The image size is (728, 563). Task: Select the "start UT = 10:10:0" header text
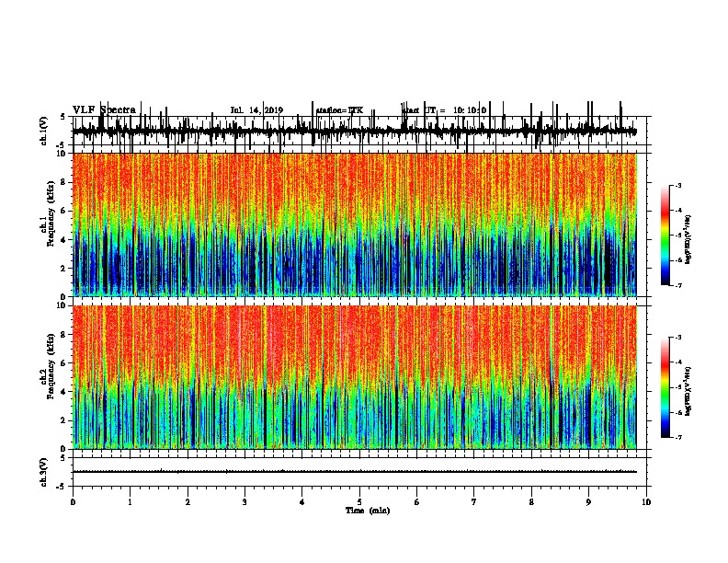pos(444,110)
